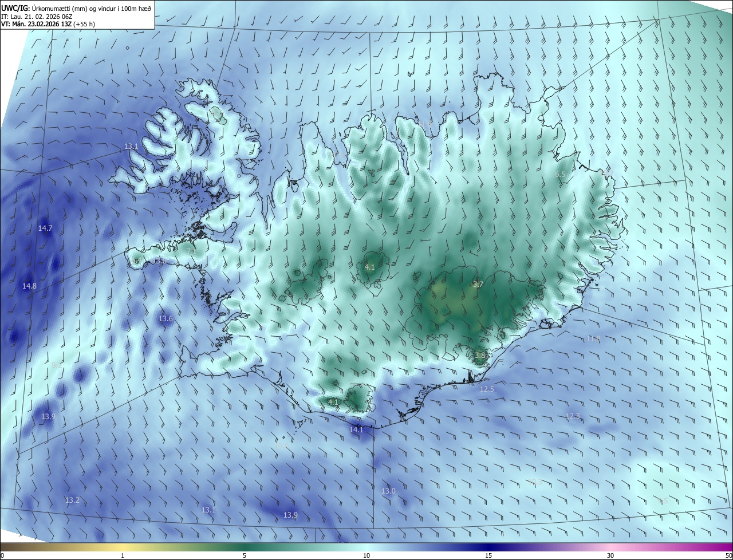Click the 10.3 value label on the map
The image size is (733, 560).
(534, 482)
